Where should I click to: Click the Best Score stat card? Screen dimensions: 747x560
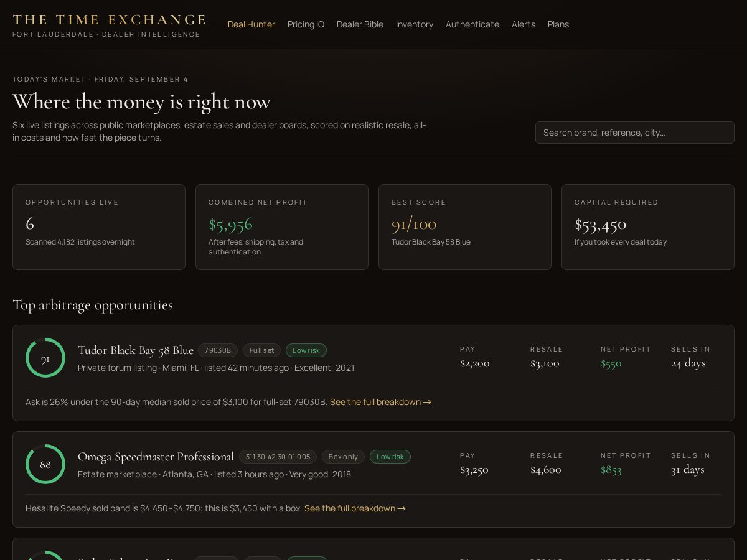[465, 227]
